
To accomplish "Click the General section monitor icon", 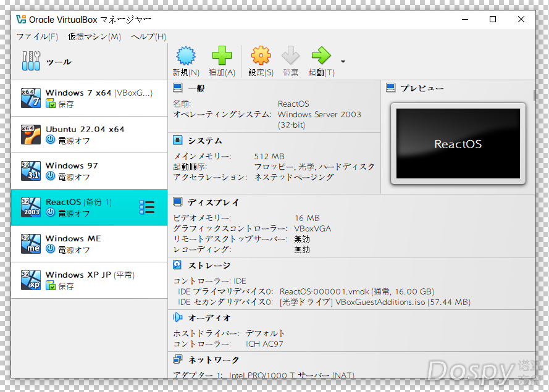I will [178, 88].
